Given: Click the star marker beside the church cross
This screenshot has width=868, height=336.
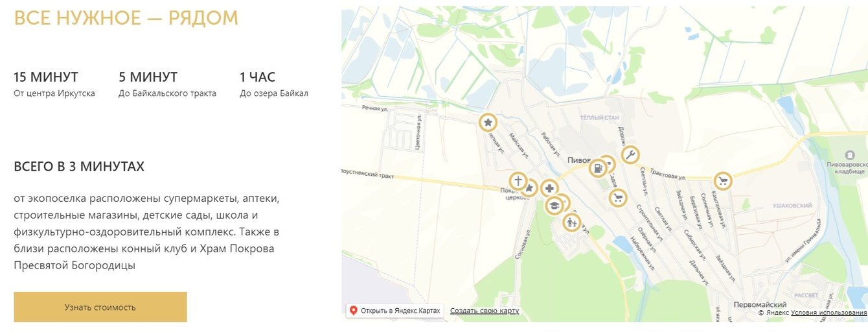Looking at the screenshot, I should click(531, 189).
